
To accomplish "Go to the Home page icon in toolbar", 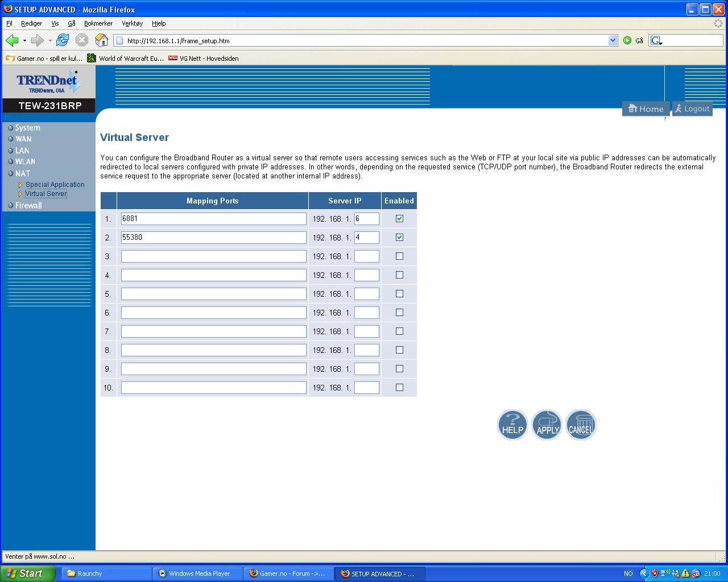I will tap(101, 40).
